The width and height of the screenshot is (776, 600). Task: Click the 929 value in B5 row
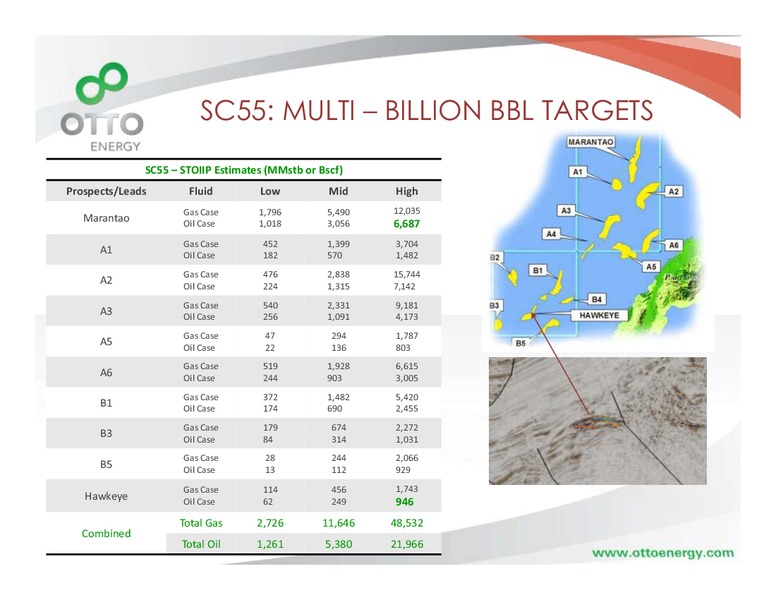click(402, 470)
